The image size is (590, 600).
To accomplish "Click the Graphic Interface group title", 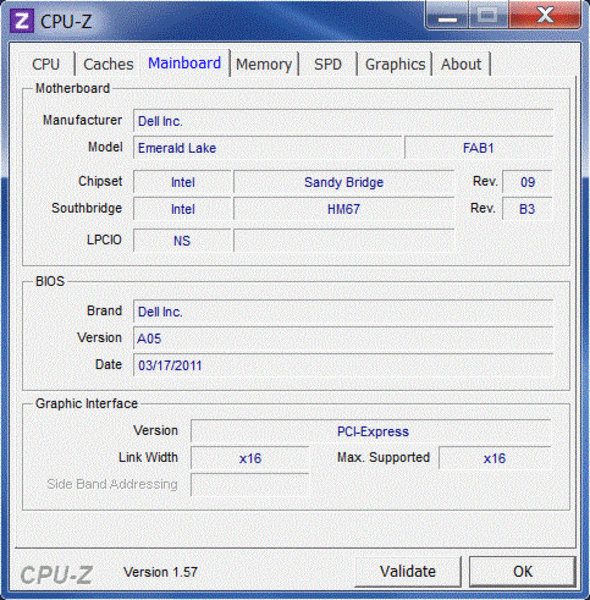I will tap(86, 403).
